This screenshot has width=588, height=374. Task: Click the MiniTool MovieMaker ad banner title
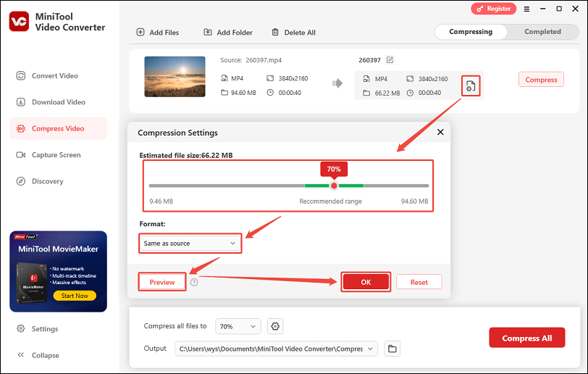58,249
